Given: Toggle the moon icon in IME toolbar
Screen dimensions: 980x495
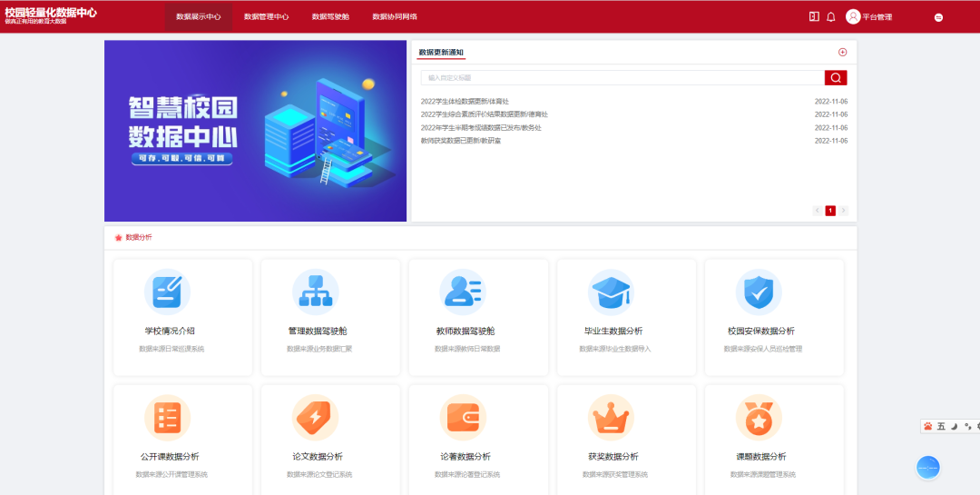Looking at the screenshot, I should click(954, 426).
